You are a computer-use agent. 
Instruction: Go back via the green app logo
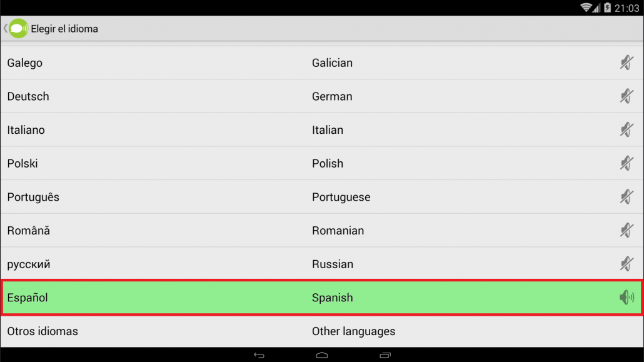click(19, 28)
